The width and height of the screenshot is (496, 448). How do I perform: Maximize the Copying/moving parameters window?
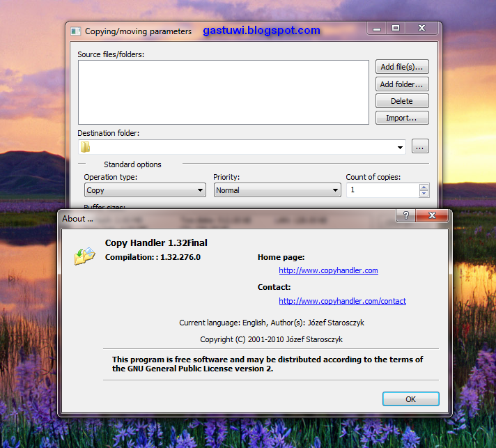(x=396, y=29)
